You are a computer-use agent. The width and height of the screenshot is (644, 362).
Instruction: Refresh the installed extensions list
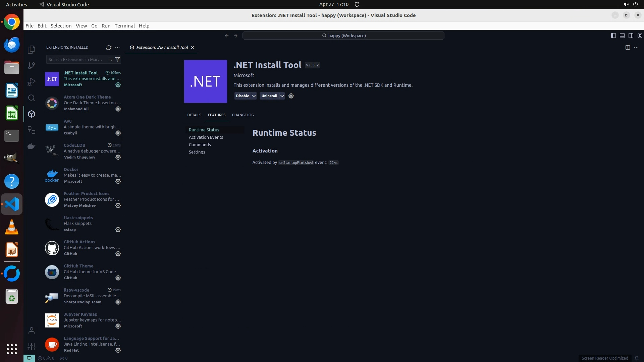[x=108, y=48]
